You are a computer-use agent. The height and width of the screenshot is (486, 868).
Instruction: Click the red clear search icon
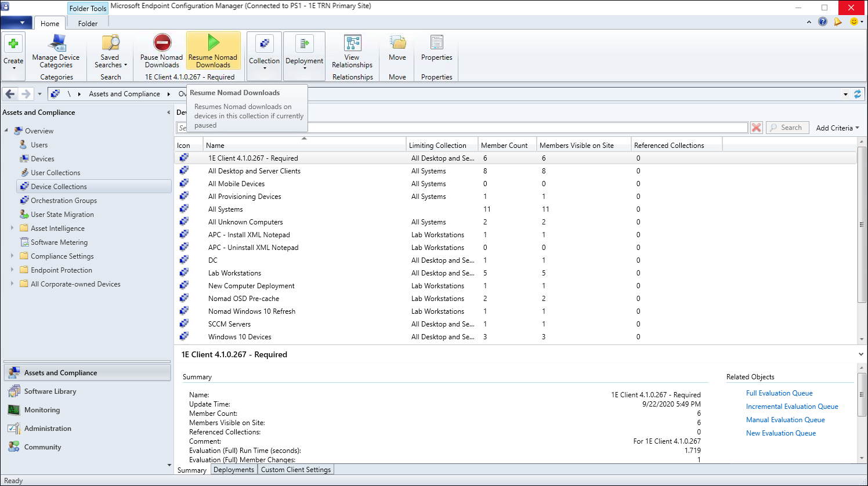coord(757,128)
